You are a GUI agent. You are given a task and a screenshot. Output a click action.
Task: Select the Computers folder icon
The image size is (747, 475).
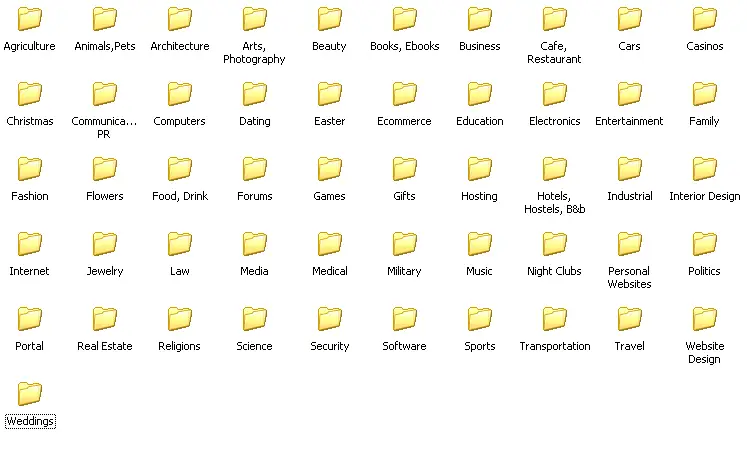point(180,94)
